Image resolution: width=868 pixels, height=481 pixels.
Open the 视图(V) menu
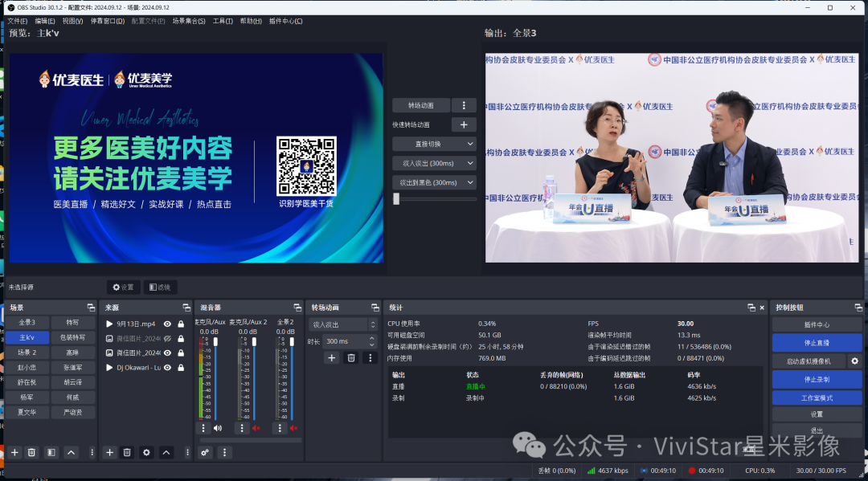click(72, 21)
